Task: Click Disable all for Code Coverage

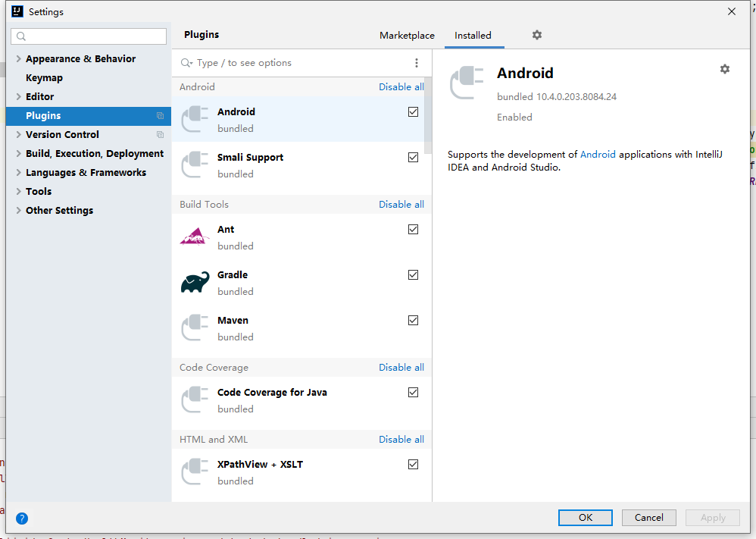Action: pos(401,367)
